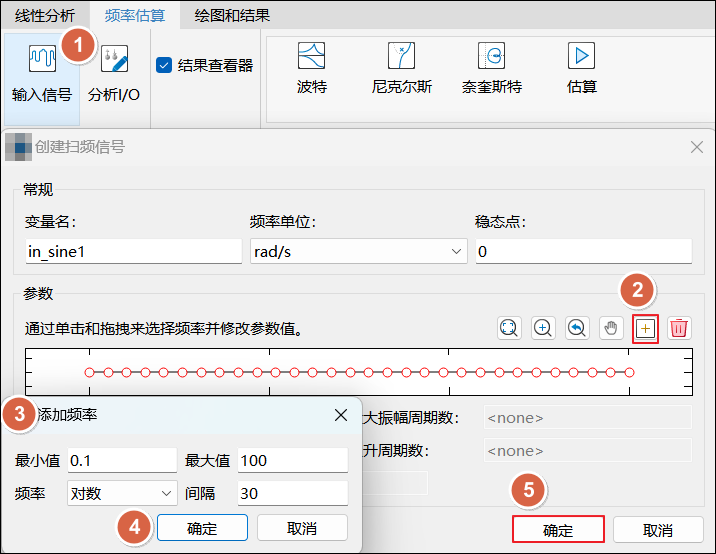Image resolution: width=716 pixels, height=554 pixels.
Task: Click 取消 in the sweep signal dialog
Action: click(x=657, y=530)
